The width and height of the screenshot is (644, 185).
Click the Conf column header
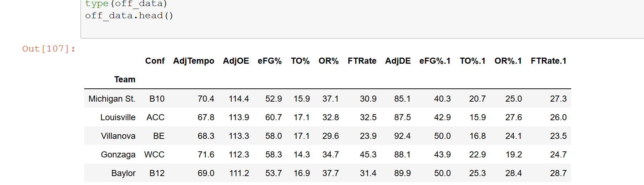click(155, 61)
